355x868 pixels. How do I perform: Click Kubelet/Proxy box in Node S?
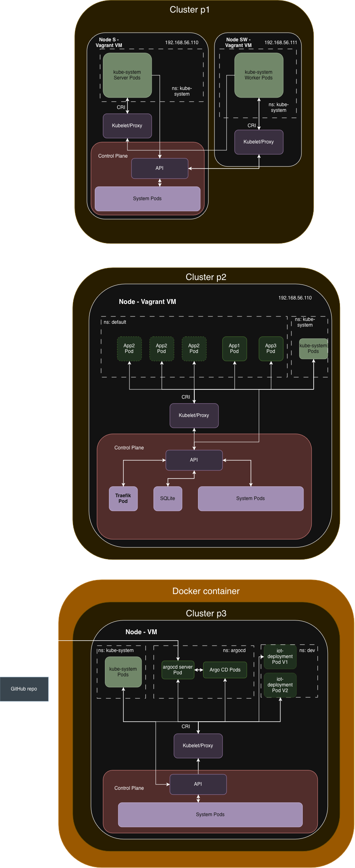(x=128, y=126)
